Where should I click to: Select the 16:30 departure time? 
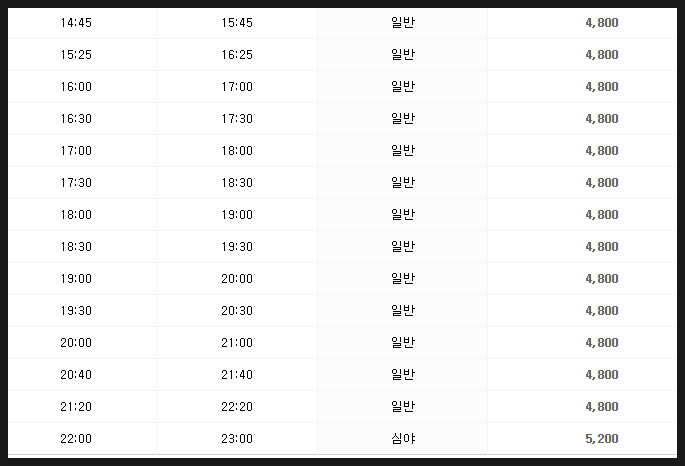tap(76, 119)
